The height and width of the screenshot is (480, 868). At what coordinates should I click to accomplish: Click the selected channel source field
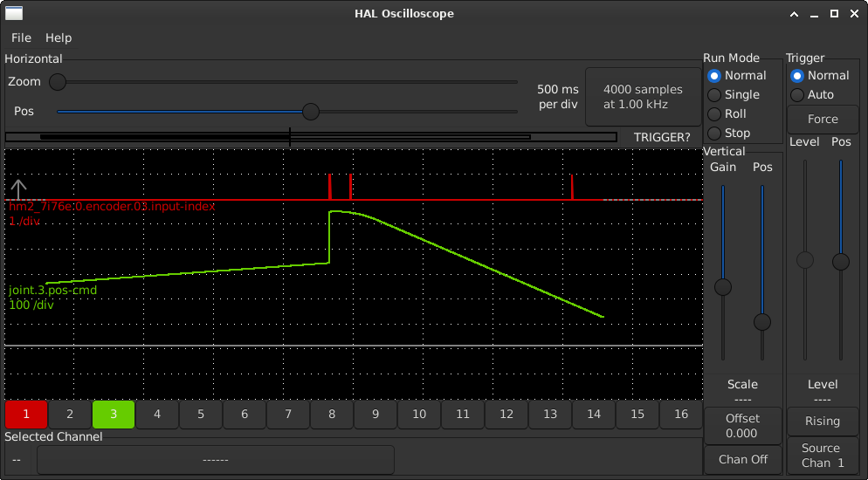(x=215, y=460)
